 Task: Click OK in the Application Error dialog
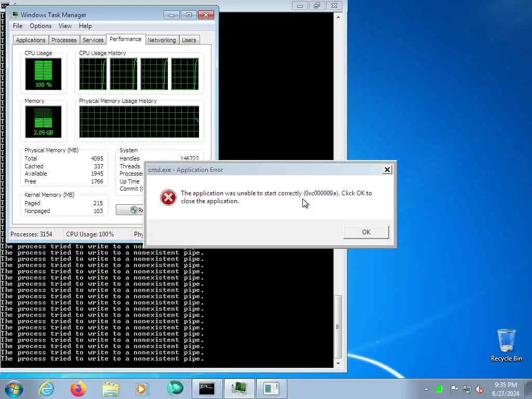pos(366,232)
